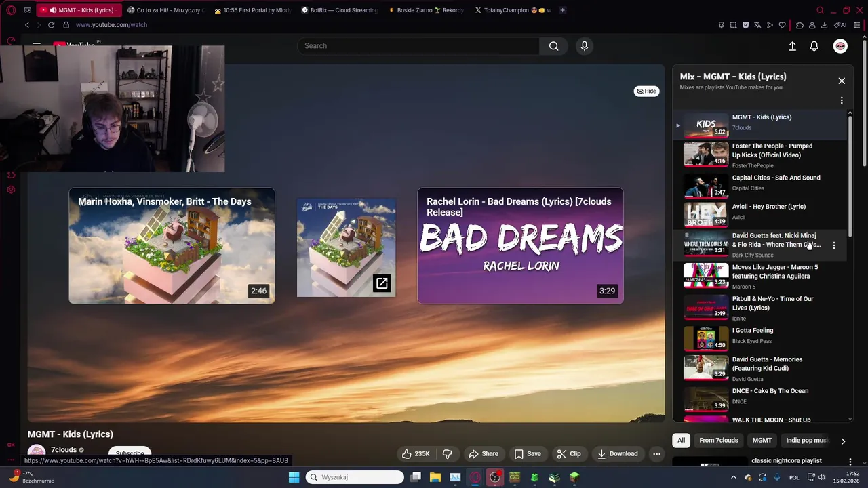Screen dimensions: 868x488
Task: Open the more actions ellipsis beside Download
Action: pos(656,453)
